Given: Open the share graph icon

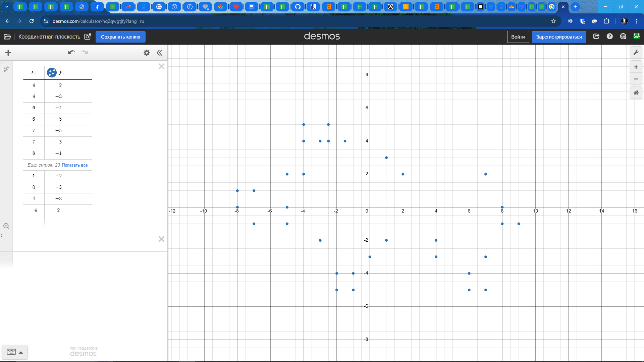Looking at the screenshot, I should [596, 37].
